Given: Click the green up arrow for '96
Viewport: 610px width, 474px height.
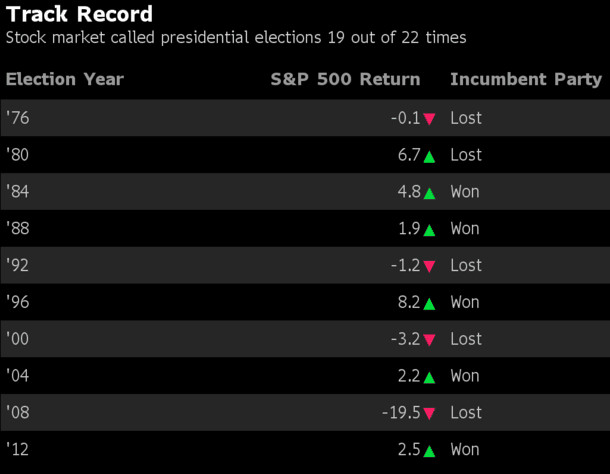Looking at the screenshot, I should 429,303.
